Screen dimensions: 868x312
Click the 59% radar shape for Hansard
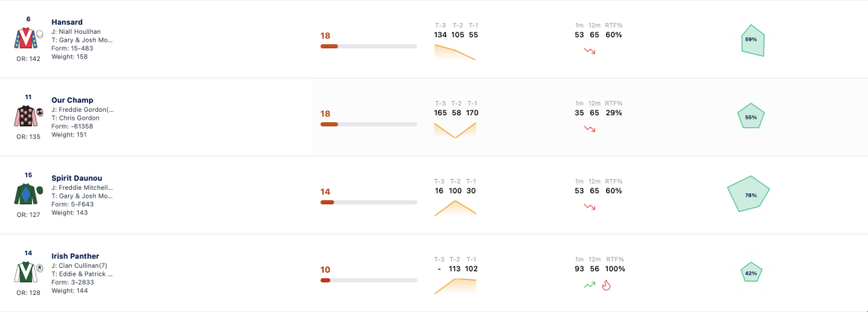(753, 41)
